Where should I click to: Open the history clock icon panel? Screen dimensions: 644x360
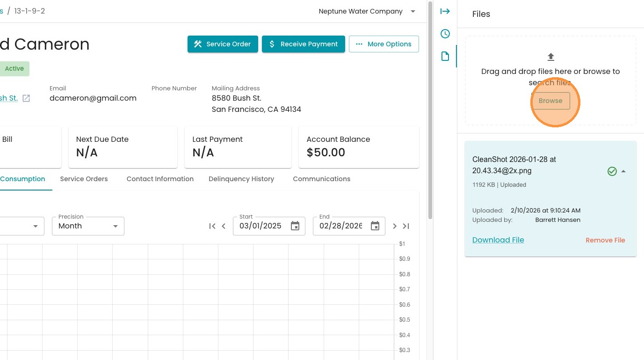tap(445, 34)
